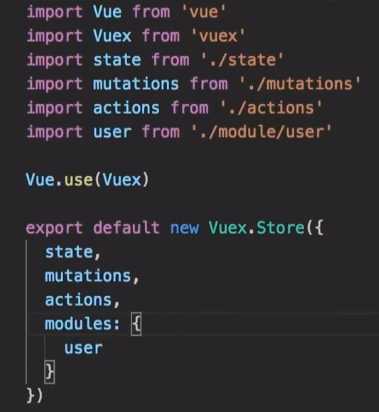Viewport: 379px width, 412px height.
Task: Click the final closing brace and parenthesis
Action: tap(35, 396)
